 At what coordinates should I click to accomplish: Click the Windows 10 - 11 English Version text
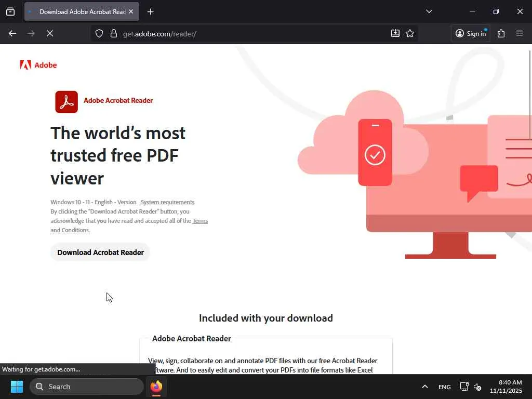[x=94, y=202]
